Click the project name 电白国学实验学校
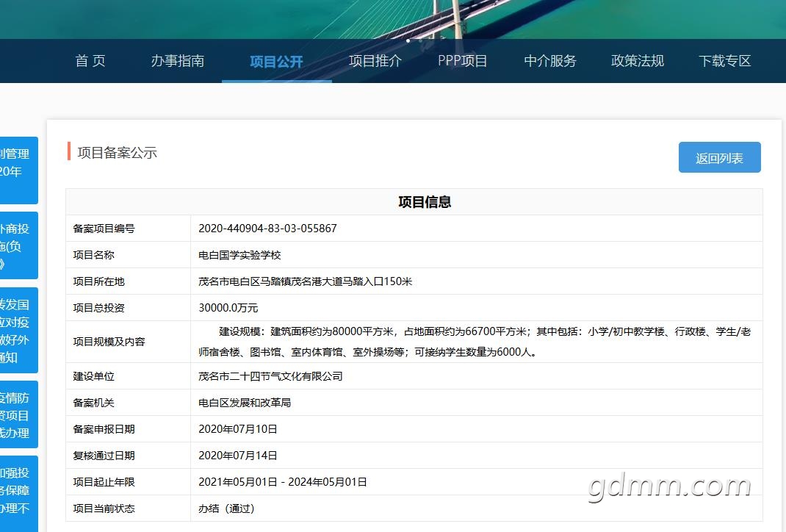 coord(239,255)
